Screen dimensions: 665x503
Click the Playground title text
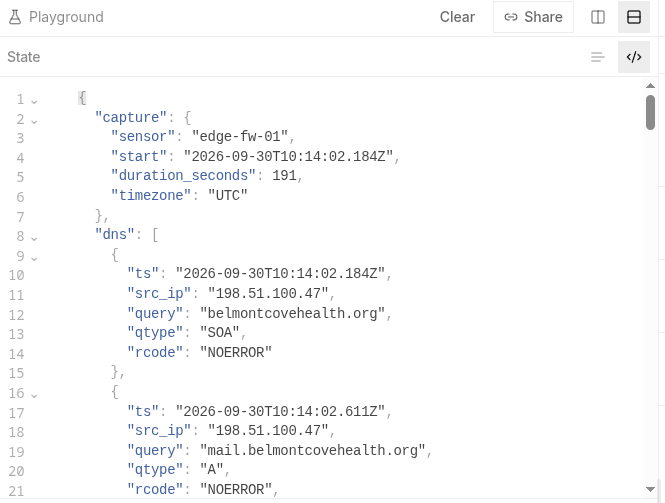click(66, 17)
